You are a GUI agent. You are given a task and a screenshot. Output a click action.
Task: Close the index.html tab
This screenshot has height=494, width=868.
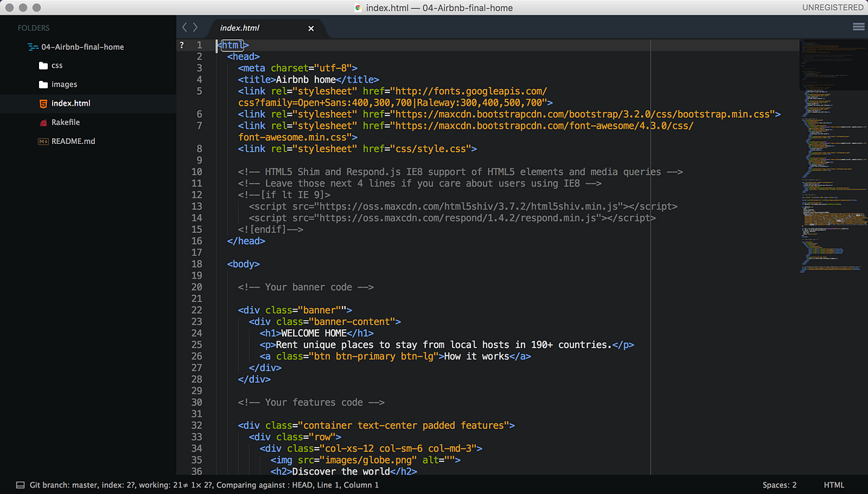coord(311,29)
